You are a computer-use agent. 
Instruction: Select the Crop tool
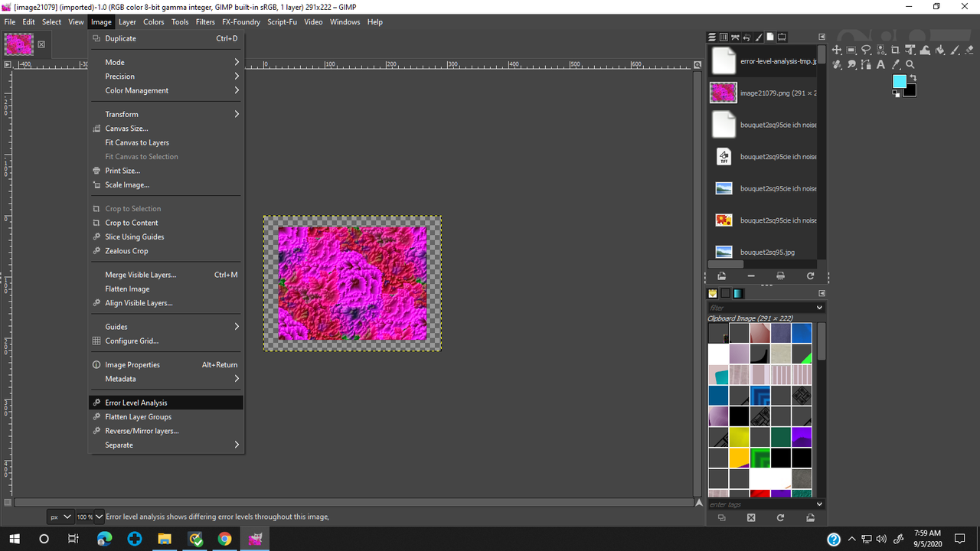(x=895, y=50)
